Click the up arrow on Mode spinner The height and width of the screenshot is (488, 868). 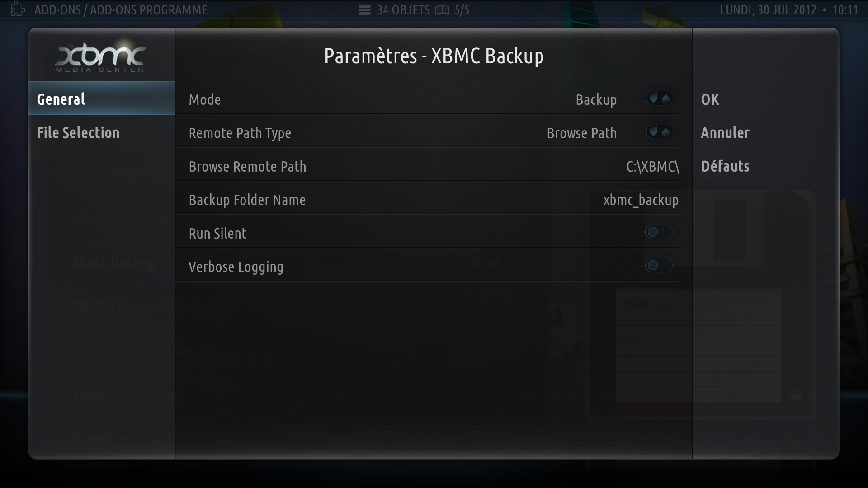click(666, 99)
